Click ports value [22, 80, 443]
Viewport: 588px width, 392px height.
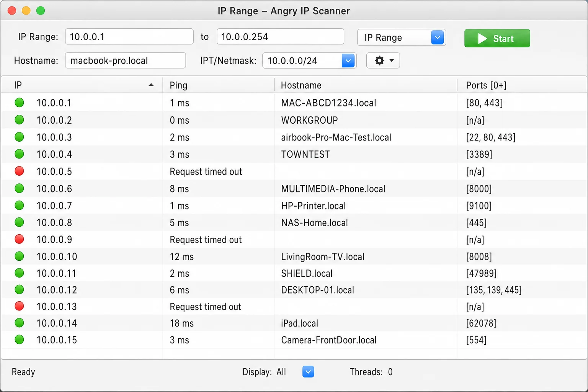[491, 137]
